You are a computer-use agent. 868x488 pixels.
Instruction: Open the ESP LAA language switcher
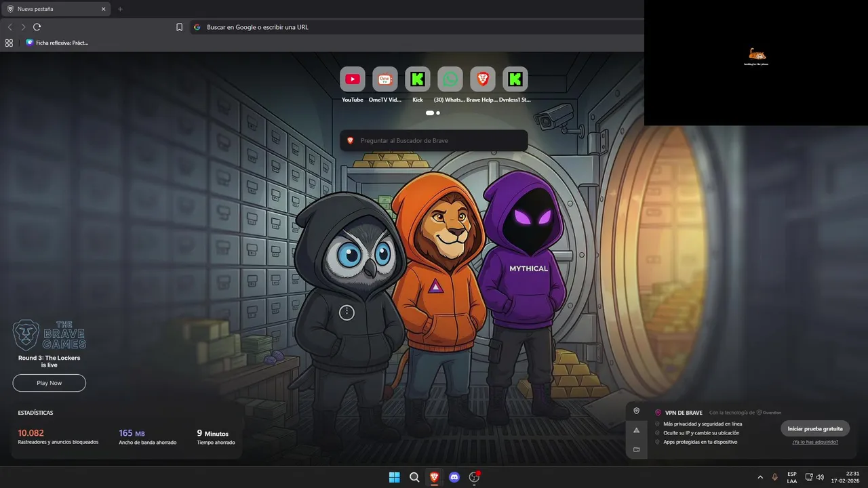click(792, 477)
